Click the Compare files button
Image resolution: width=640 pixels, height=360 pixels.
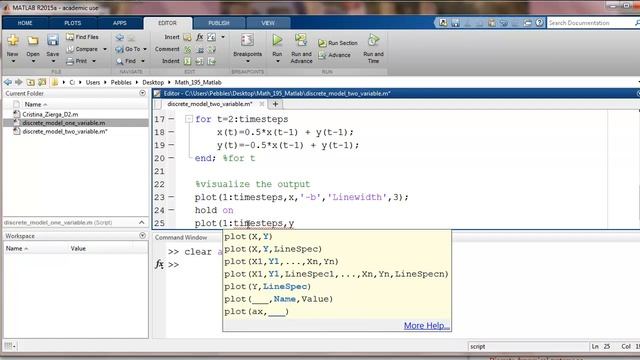tap(82, 49)
